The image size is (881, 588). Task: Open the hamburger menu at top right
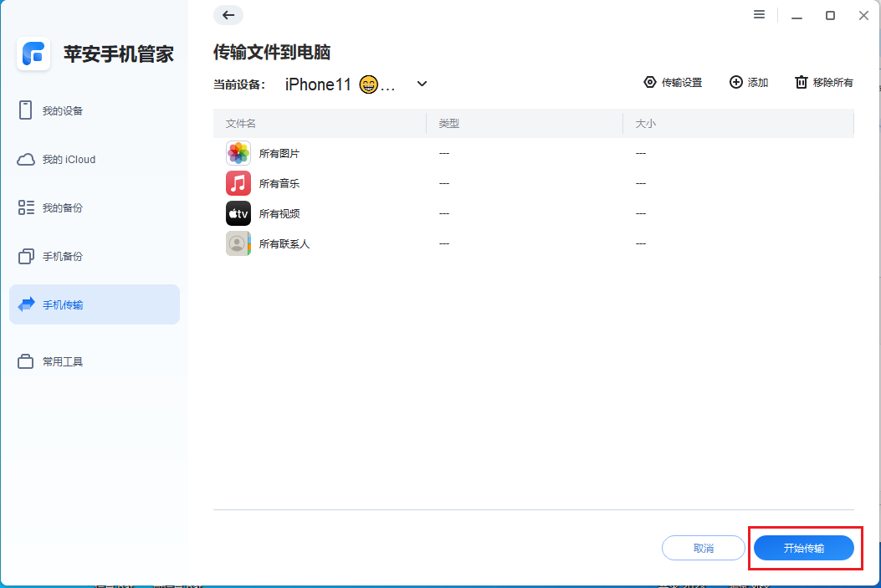pos(759,14)
